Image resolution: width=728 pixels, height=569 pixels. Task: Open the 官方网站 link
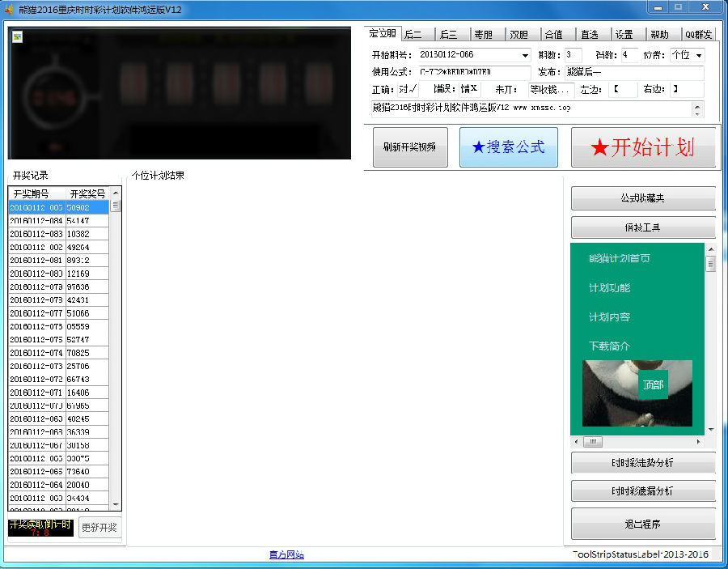click(x=286, y=555)
